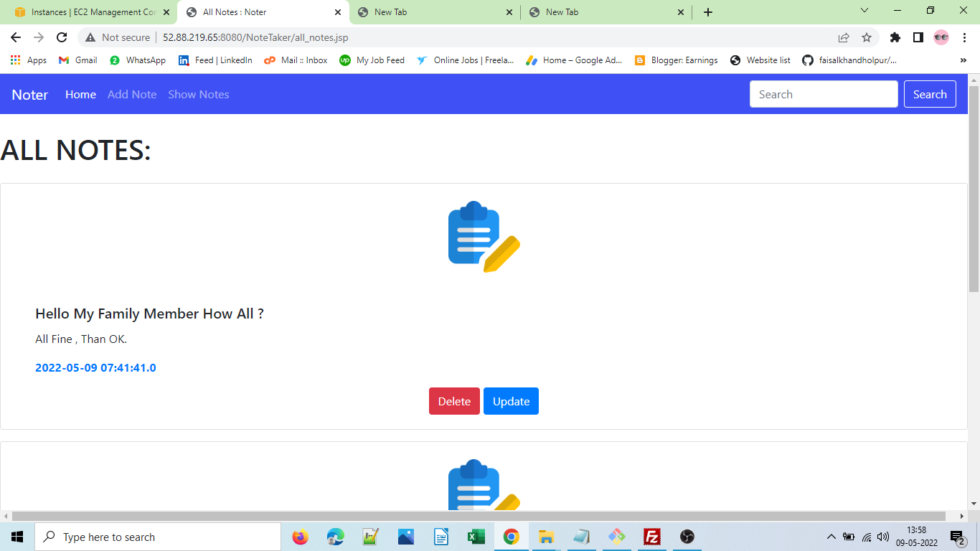Image resolution: width=980 pixels, height=551 pixels.
Task: Open OBS Studio from the taskbar
Action: 687,537
